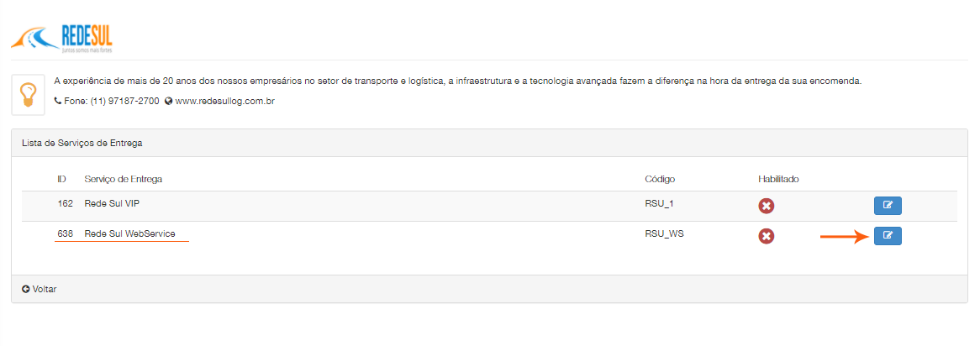Click the red X for Rede Sul WebService
This screenshot has height=346, width=980.
pos(767,236)
